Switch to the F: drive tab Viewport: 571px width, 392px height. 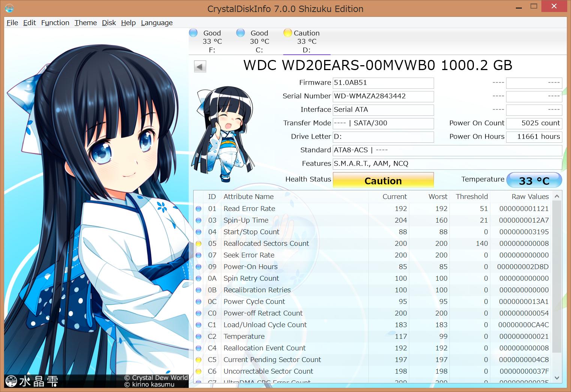[x=211, y=41]
